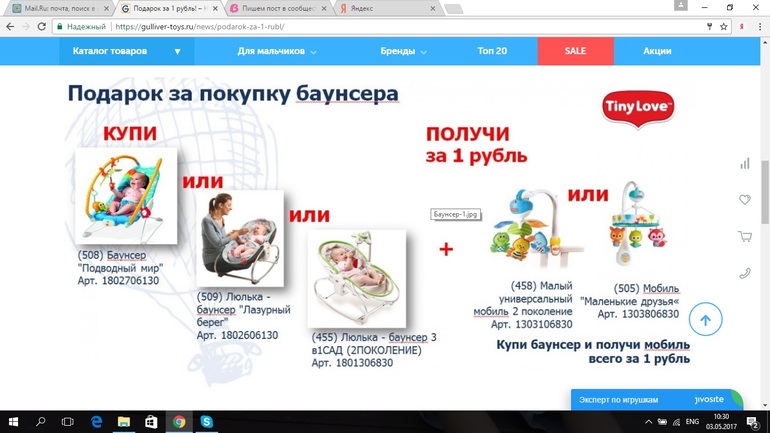The height and width of the screenshot is (433, 770).
Task: Switch to the Mail.Ru browser tab
Action: (x=58, y=8)
